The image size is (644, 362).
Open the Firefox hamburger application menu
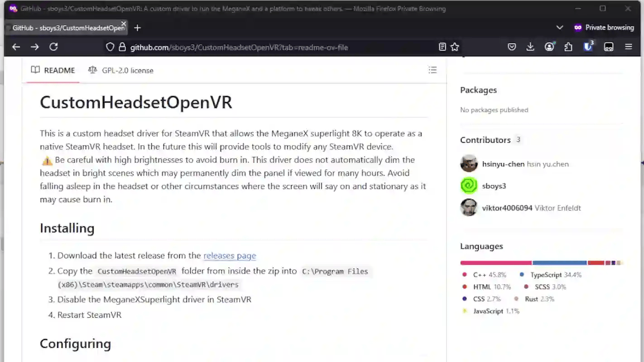tap(629, 47)
